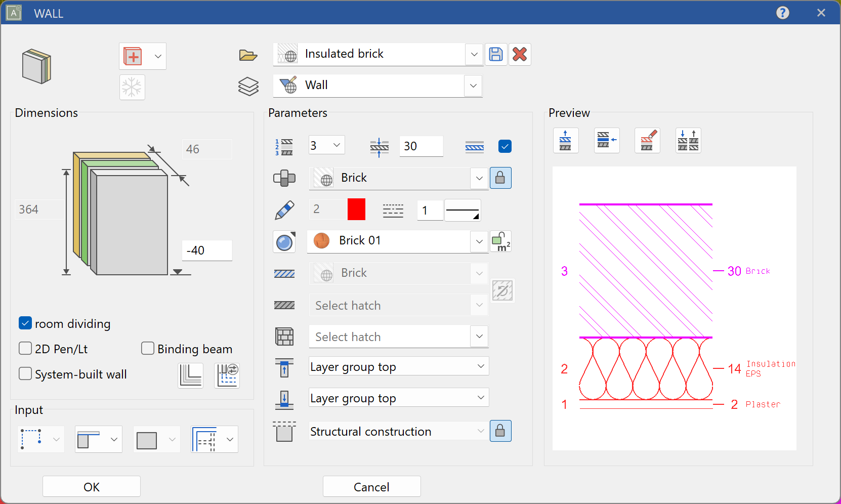Click the grid settings icon below Binding beam
Image resolution: width=841 pixels, height=504 pixels.
click(x=227, y=375)
